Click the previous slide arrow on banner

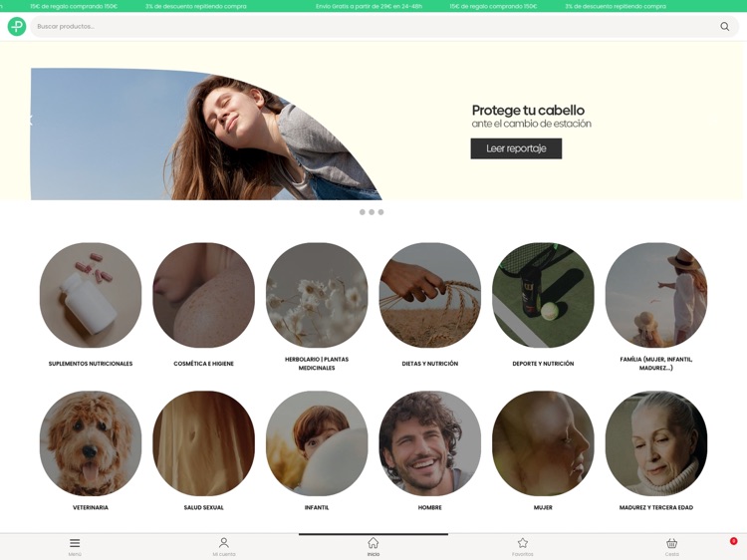(30, 120)
